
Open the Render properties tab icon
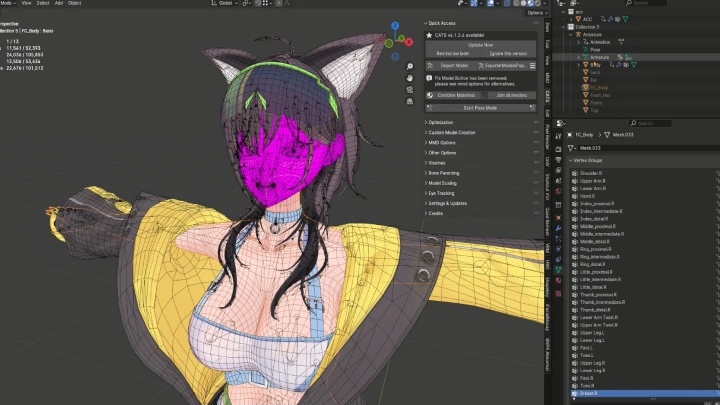tap(558, 149)
